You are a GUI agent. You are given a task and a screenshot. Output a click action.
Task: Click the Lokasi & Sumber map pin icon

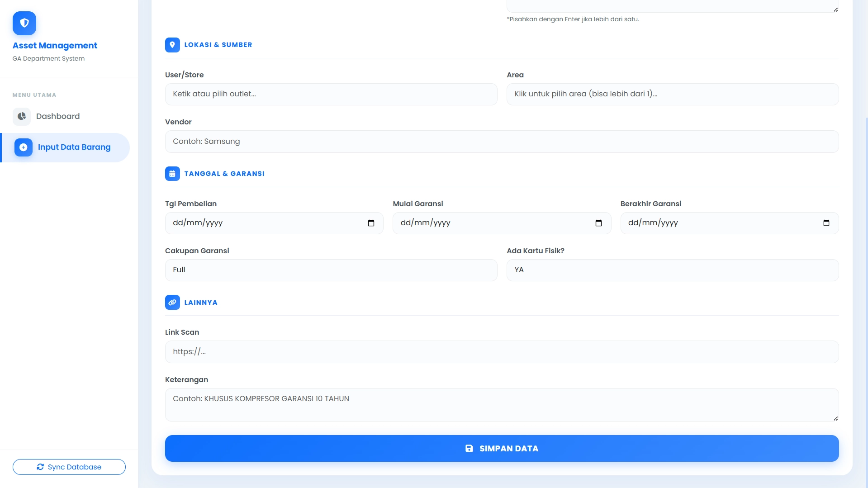pyautogui.click(x=172, y=45)
